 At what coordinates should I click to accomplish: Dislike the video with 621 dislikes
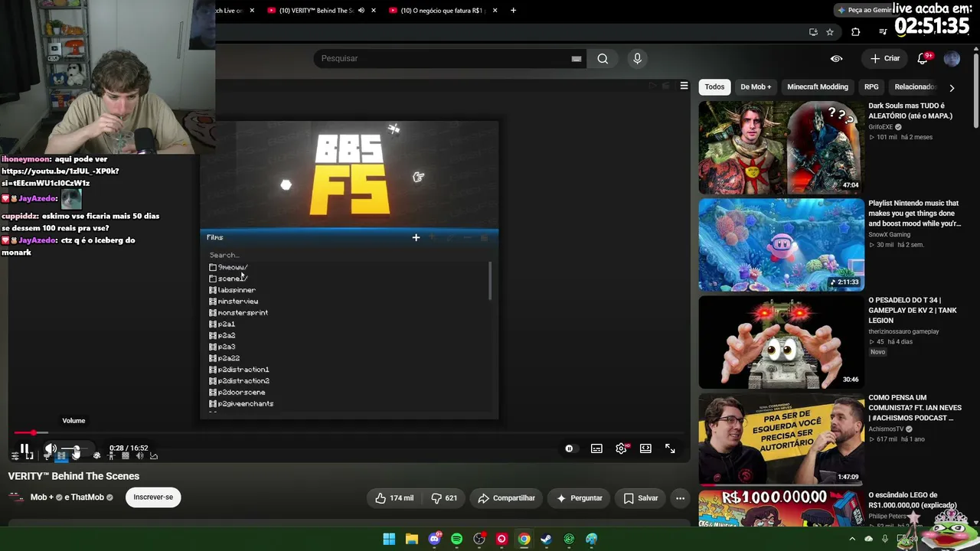click(x=444, y=498)
